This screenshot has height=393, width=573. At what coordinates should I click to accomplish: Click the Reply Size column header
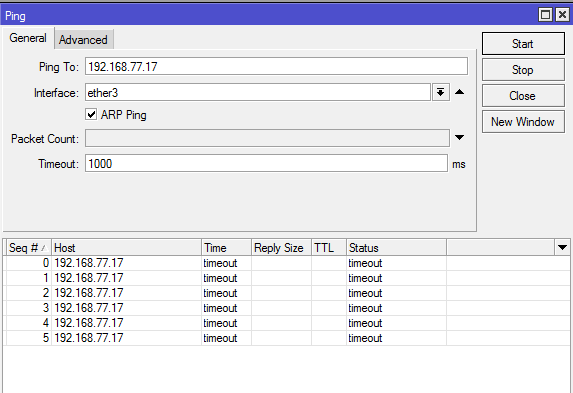click(281, 248)
